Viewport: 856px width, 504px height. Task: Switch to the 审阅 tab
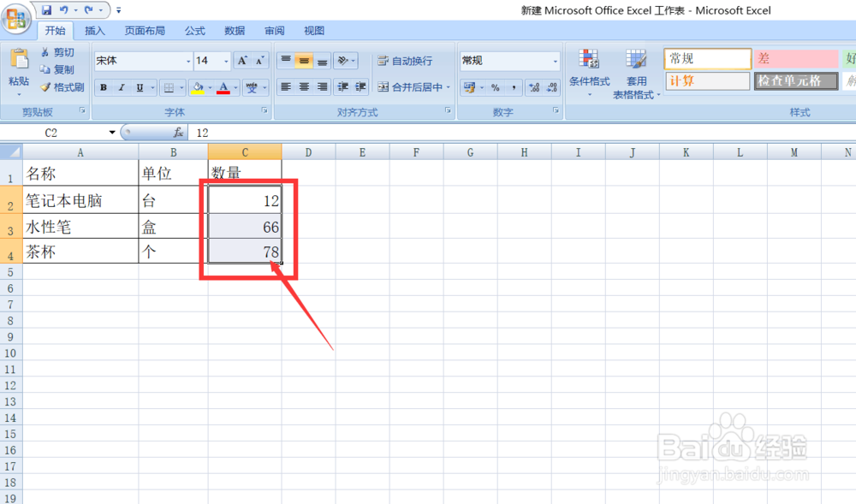[275, 31]
